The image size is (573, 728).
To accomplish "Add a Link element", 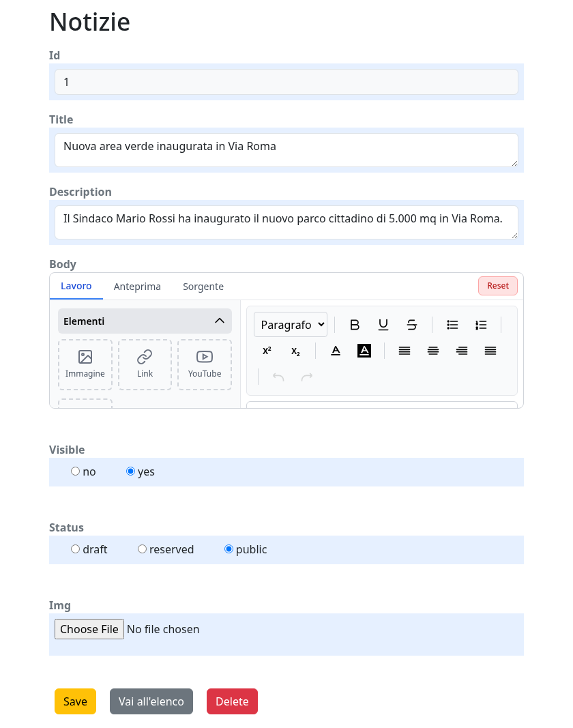I will [x=145, y=364].
